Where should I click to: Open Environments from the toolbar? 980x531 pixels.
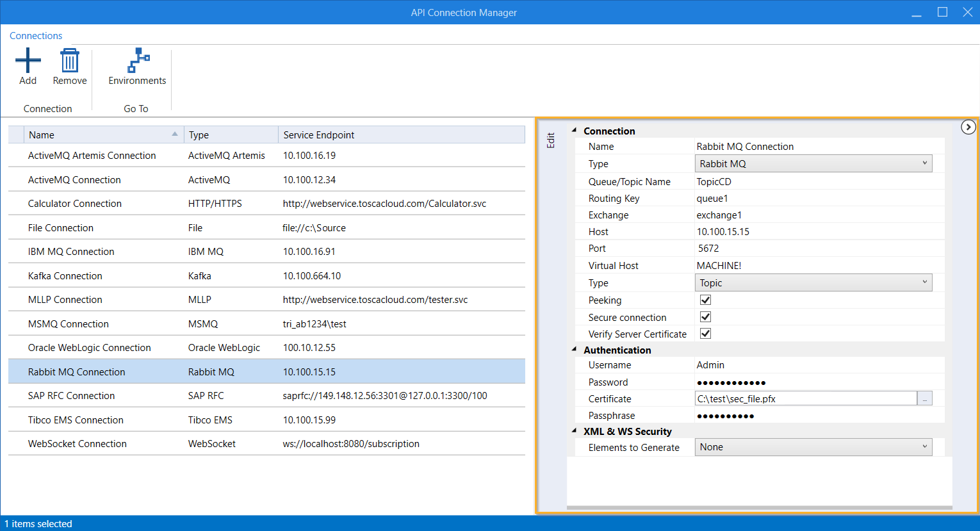(137, 61)
